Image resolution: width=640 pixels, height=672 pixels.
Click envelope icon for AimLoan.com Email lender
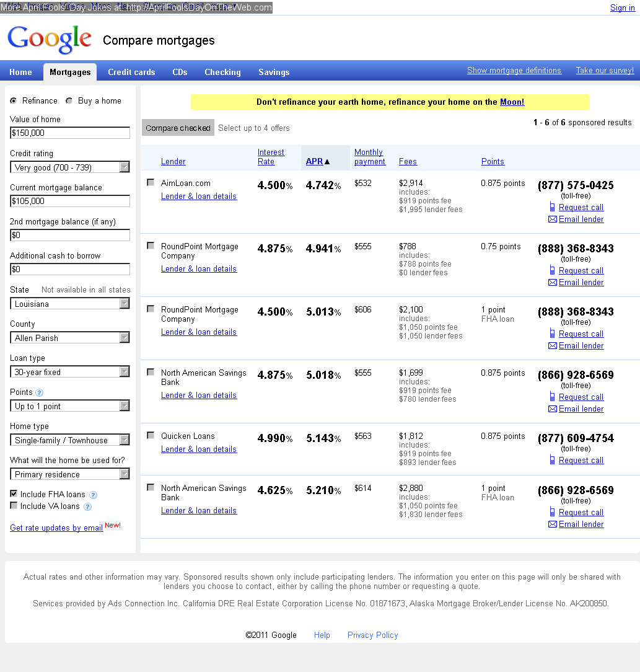point(553,219)
